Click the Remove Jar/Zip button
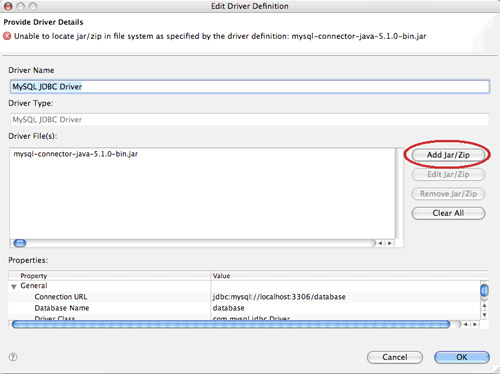Viewport: 500px width, 374px height. click(448, 194)
